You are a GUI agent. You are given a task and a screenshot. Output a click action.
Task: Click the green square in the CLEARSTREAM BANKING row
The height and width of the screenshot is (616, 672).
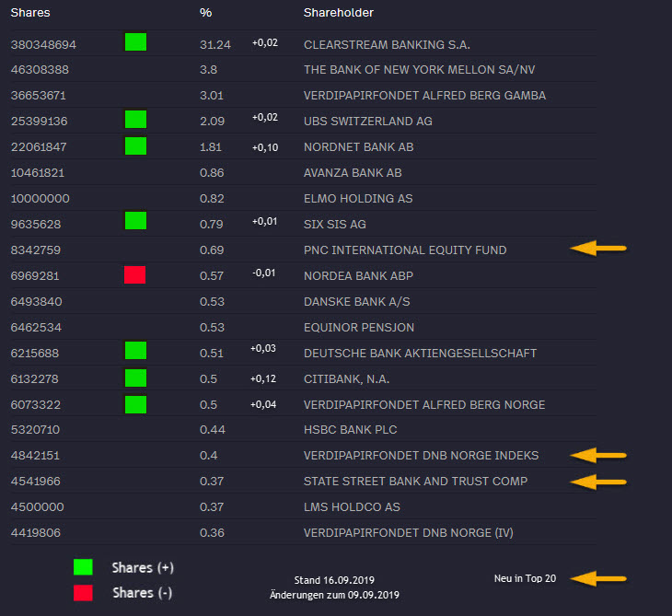tap(135, 42)
